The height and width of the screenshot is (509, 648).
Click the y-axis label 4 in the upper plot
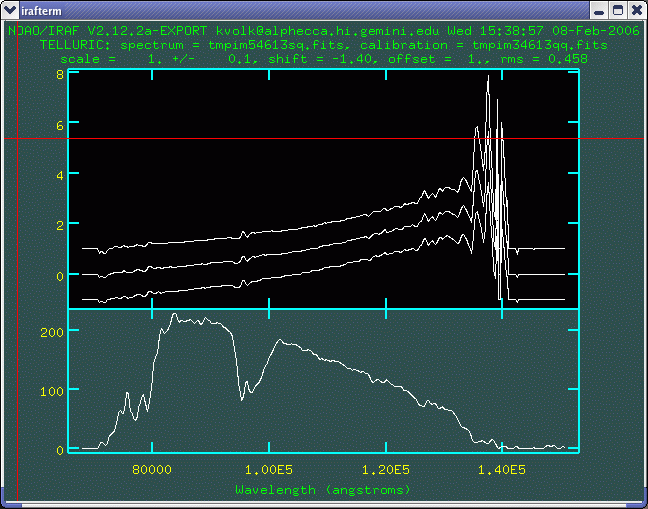[x=60, y=175]
